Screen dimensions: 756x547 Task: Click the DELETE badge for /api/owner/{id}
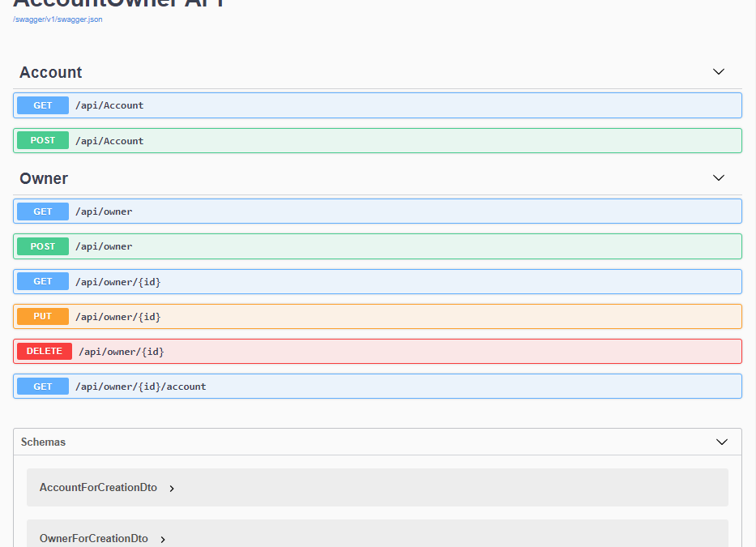click(45, 351)
